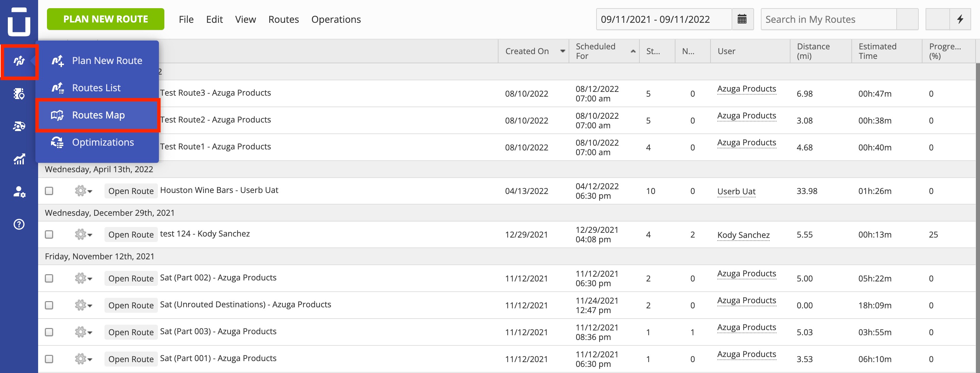The width and height of the screenshot is (980, 373).
Task: Open Route for Sat (Part 001)
Action: coord(131,359)
